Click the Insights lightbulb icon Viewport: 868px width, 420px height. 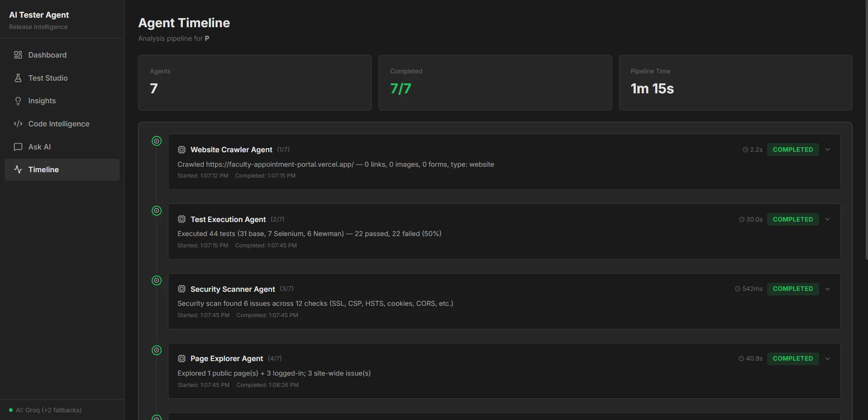tap(18, 101)
